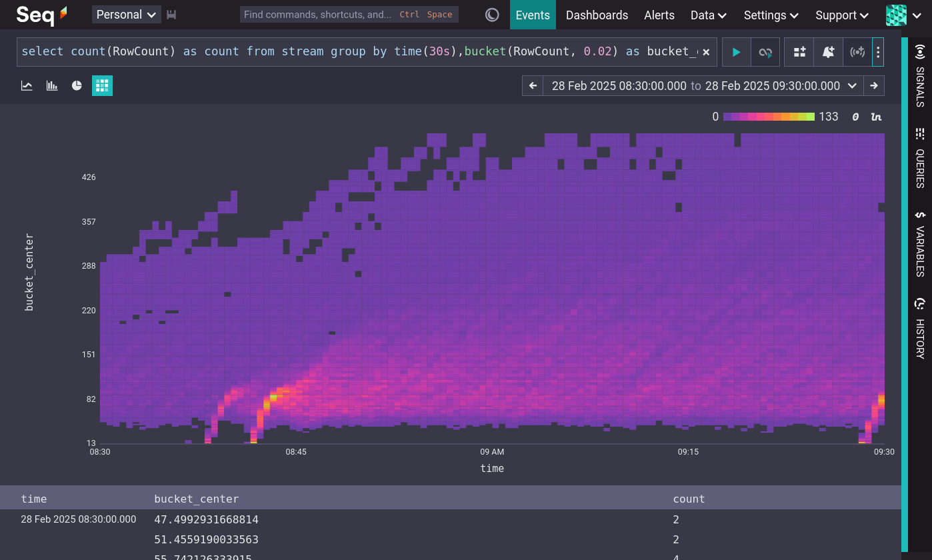Expand the Data menu

tap(709, 15)
